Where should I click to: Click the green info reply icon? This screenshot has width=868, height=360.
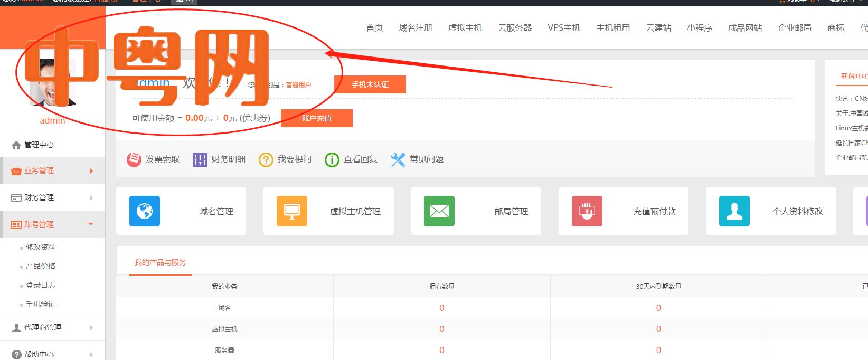[x=332, y=159]
